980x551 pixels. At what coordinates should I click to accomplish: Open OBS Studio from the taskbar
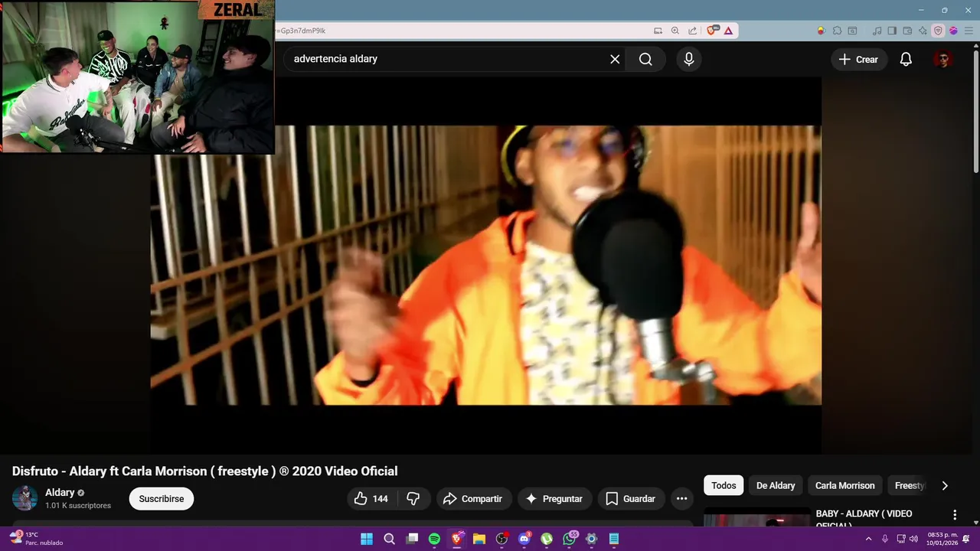[x=501, y=539]
